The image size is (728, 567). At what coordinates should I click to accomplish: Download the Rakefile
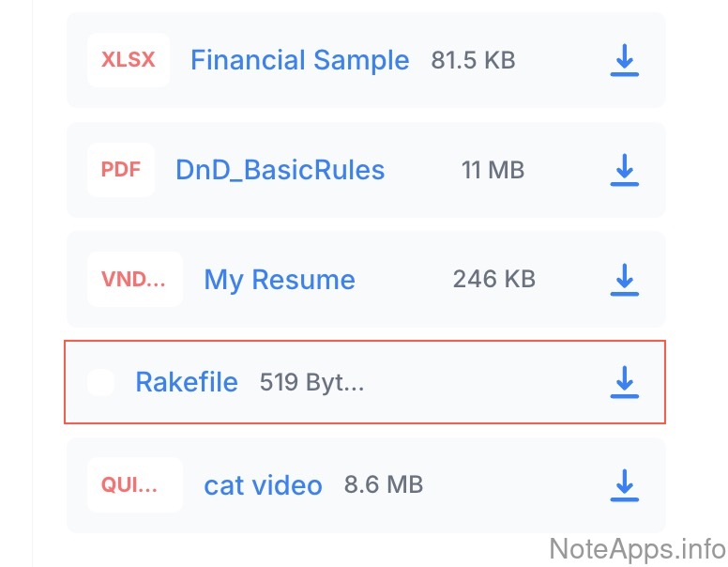coord(624,382)
